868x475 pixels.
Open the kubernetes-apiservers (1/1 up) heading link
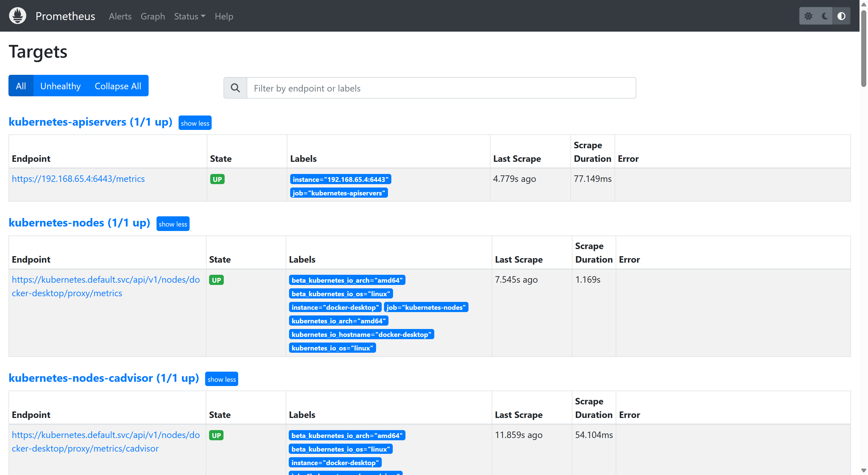[x=90, y=122]
